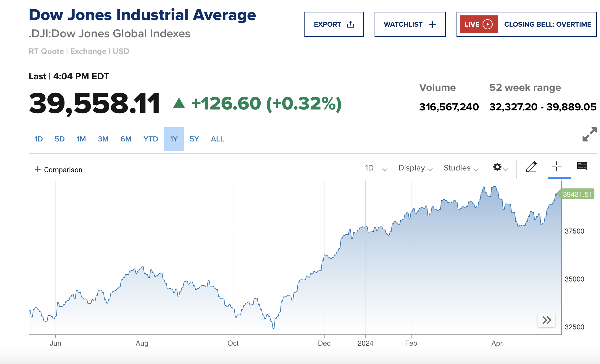
Task: Select the 6M range tab
Action: point(126,139)
